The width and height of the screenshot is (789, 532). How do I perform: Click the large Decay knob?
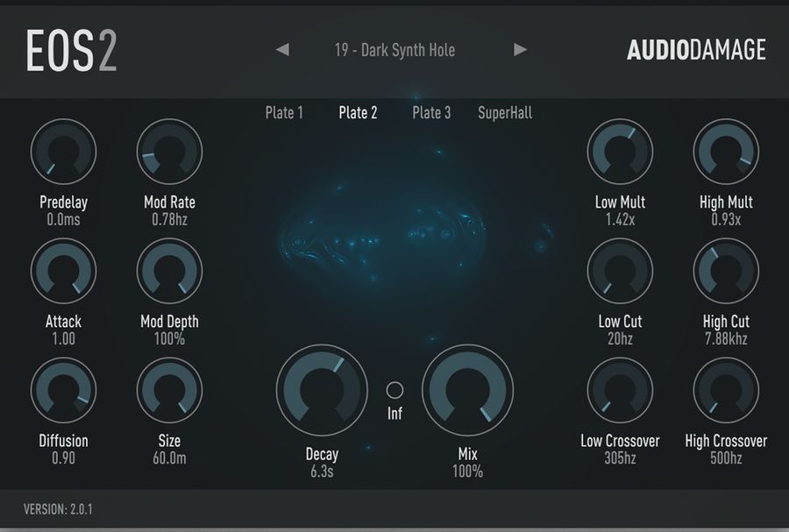[322, 391]
